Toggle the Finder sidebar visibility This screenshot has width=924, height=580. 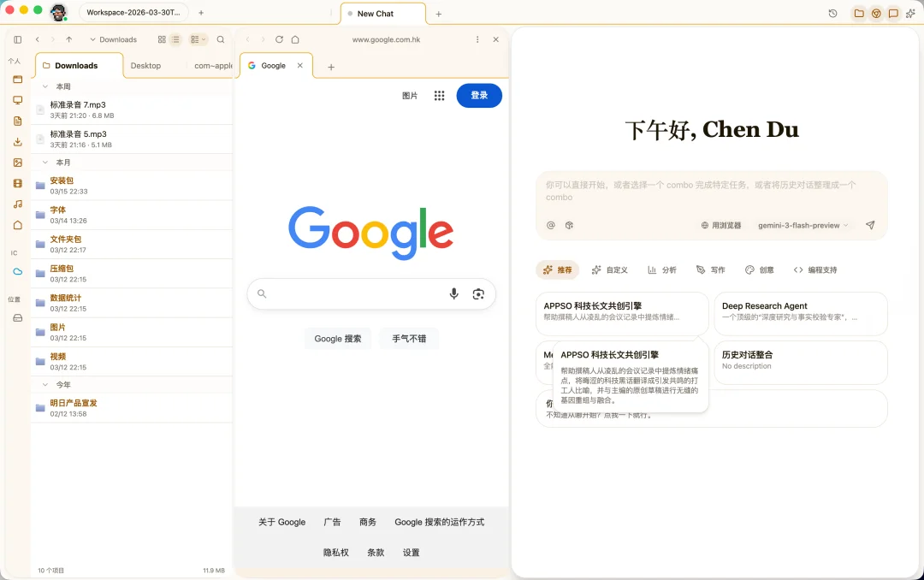[17, 38]
